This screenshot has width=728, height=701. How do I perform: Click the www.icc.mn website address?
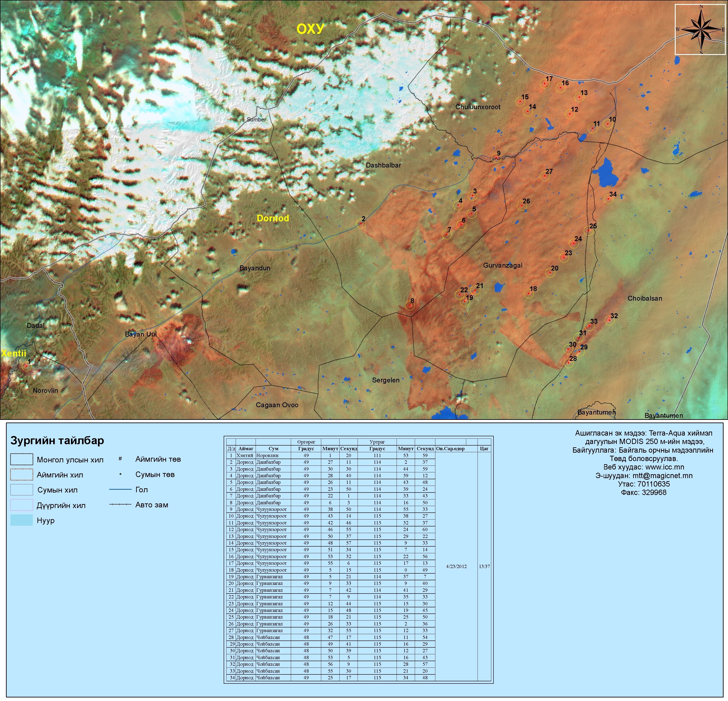click(664, 467)
